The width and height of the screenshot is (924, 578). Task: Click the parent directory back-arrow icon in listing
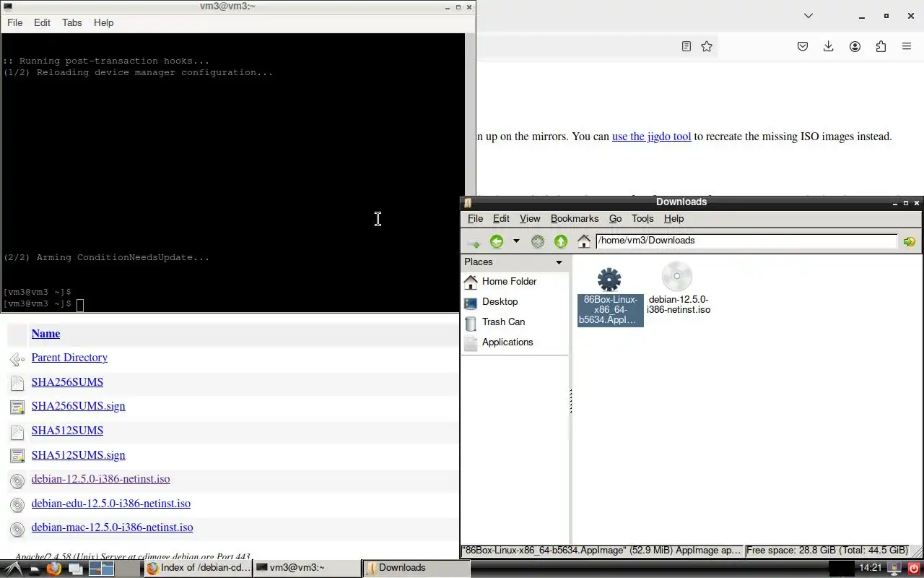[17, 359]
